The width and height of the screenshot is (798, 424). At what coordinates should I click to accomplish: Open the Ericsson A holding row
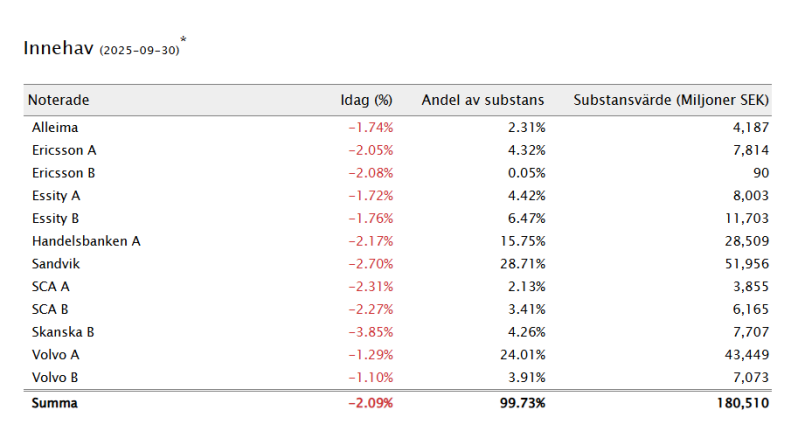point(63,150)
